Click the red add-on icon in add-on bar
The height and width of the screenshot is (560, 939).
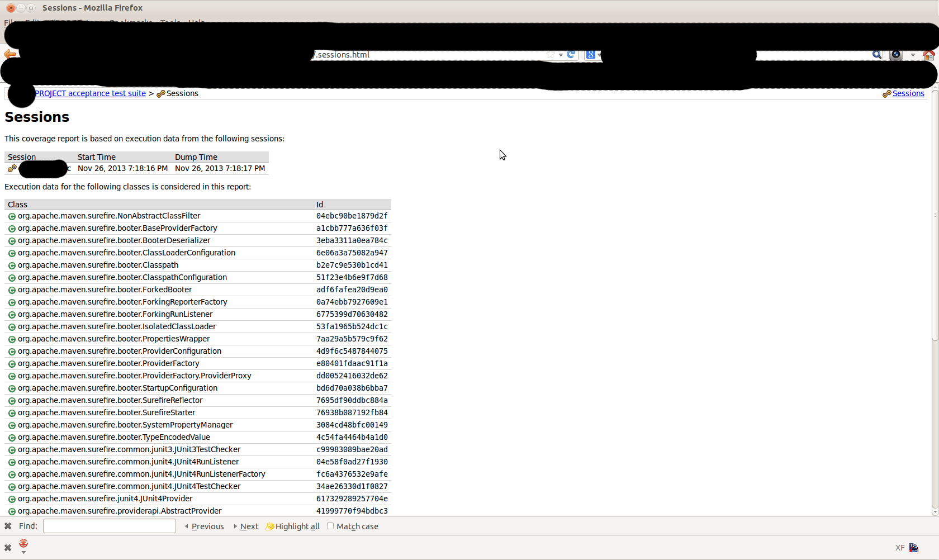23,544
